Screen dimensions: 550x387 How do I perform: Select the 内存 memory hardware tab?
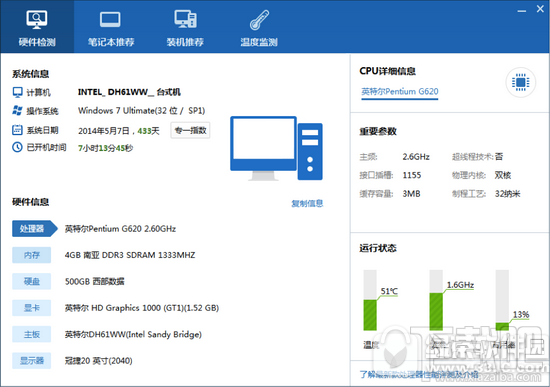32,255
